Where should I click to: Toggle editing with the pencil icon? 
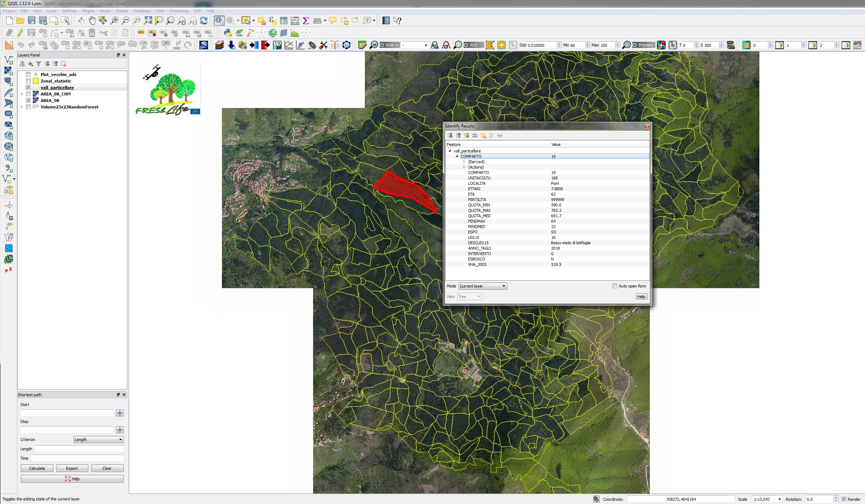click(x=20, y=33)
